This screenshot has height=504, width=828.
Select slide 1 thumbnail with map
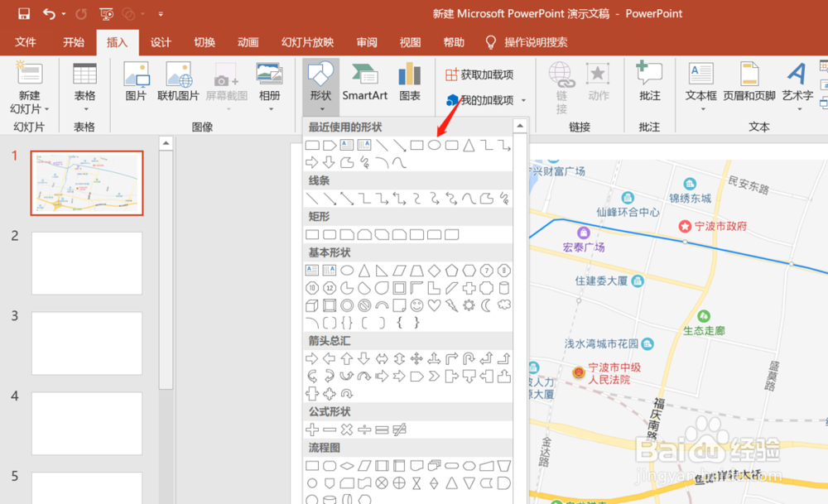(87, 183)
